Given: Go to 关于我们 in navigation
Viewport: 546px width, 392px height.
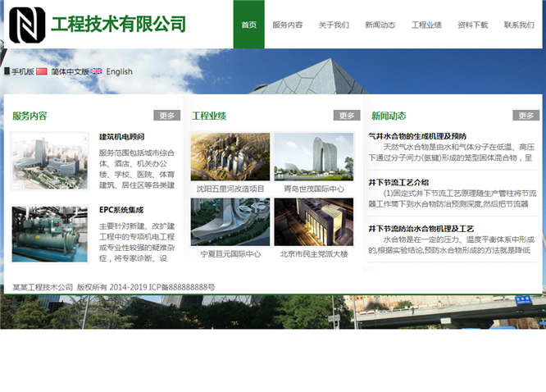Looking at the screenshot, I should 334,25.
